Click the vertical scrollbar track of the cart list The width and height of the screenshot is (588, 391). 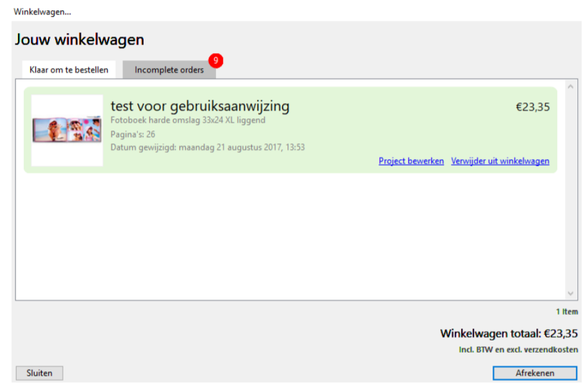[571, 192]
